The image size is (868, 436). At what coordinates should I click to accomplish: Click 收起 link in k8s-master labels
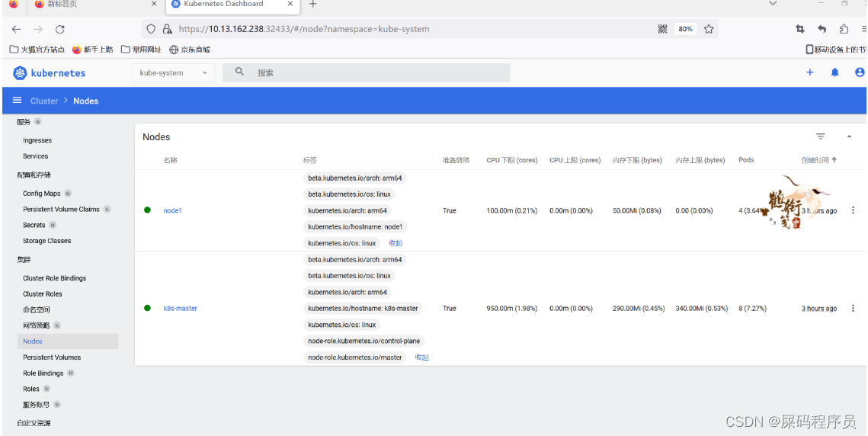click(x=422, y=357)
